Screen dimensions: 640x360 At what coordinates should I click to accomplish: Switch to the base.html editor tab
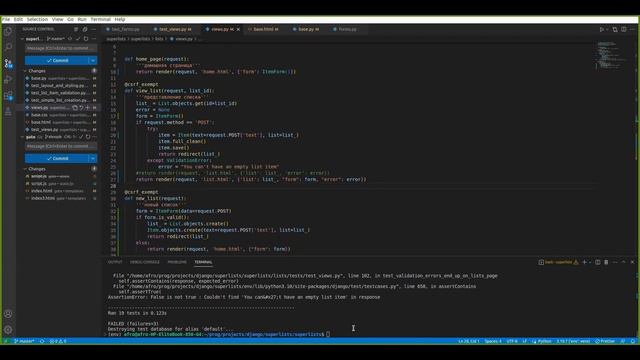click(x=264, y=29)
